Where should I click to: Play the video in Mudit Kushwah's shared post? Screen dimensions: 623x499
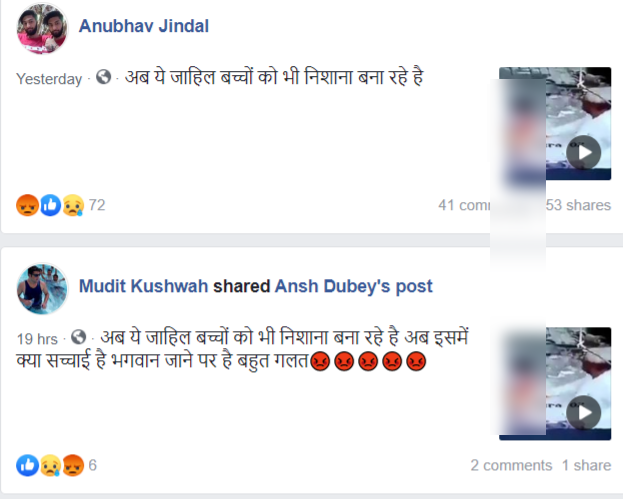pos(583,412)
